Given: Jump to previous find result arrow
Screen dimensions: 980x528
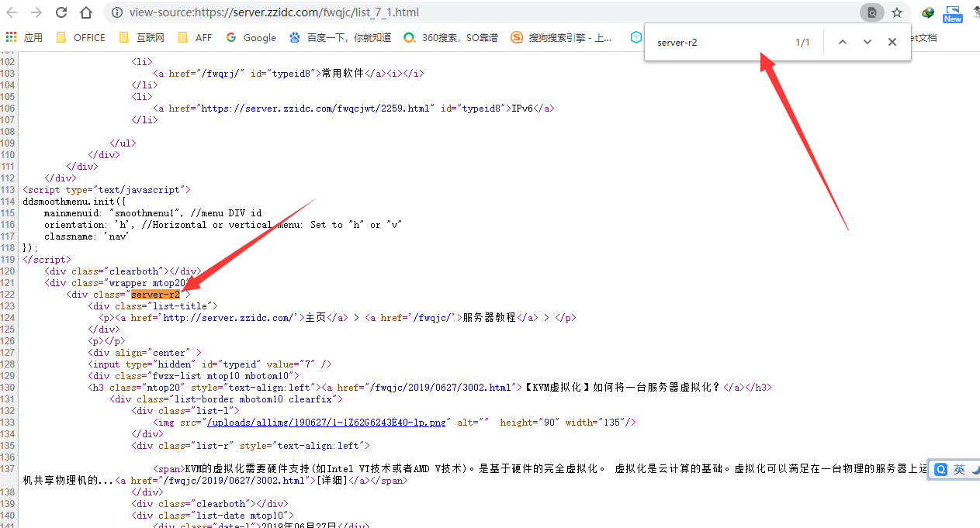Looking at the screenshot, I should [x=843, y=43].
